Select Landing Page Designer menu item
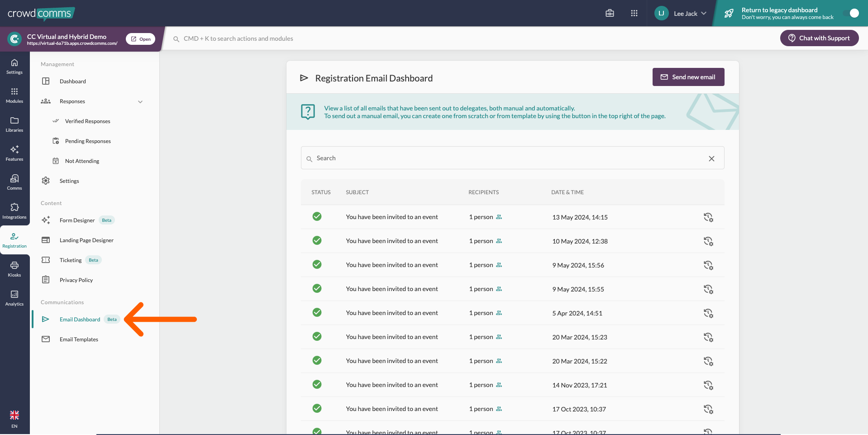Viewport: 868px width, 435px height. point(86,240)
